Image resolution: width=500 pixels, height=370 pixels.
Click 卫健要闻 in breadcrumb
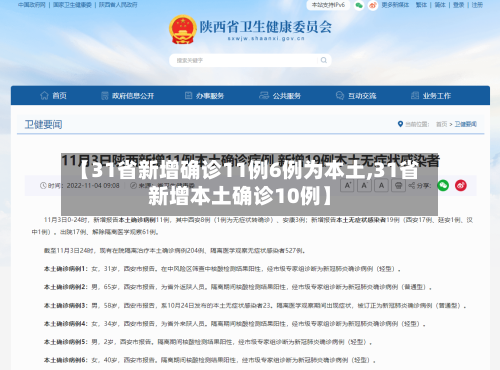466,124
